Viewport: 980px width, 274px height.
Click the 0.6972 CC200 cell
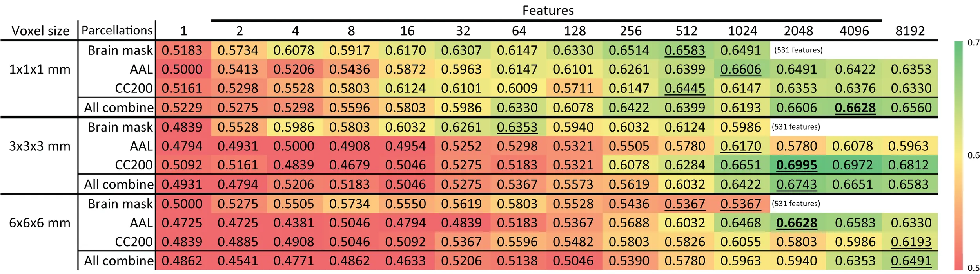coord(852,165)
